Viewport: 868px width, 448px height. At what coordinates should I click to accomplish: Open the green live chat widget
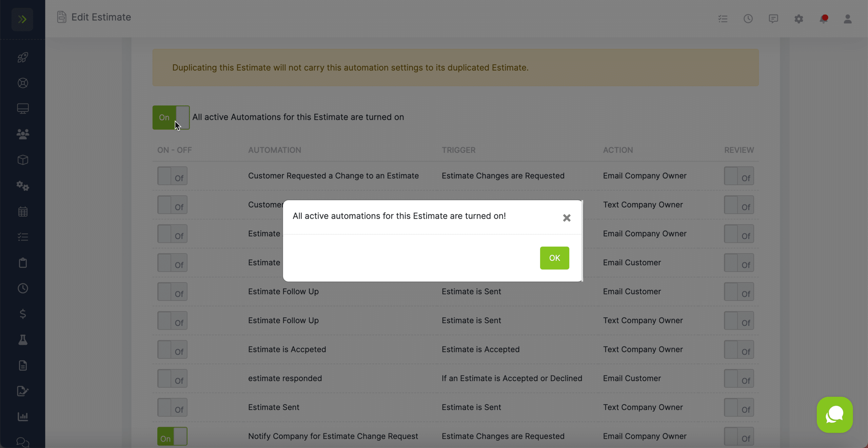click(x=834, y=415)
